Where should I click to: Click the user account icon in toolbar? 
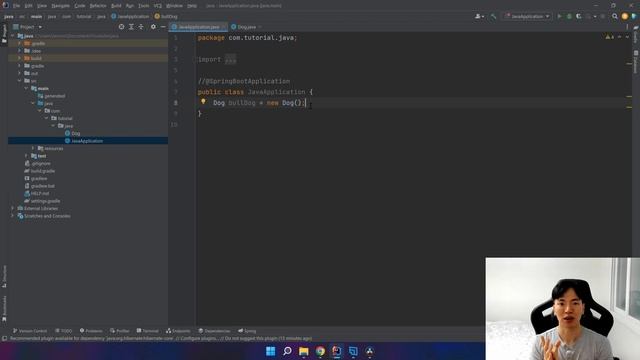[479, 16]
